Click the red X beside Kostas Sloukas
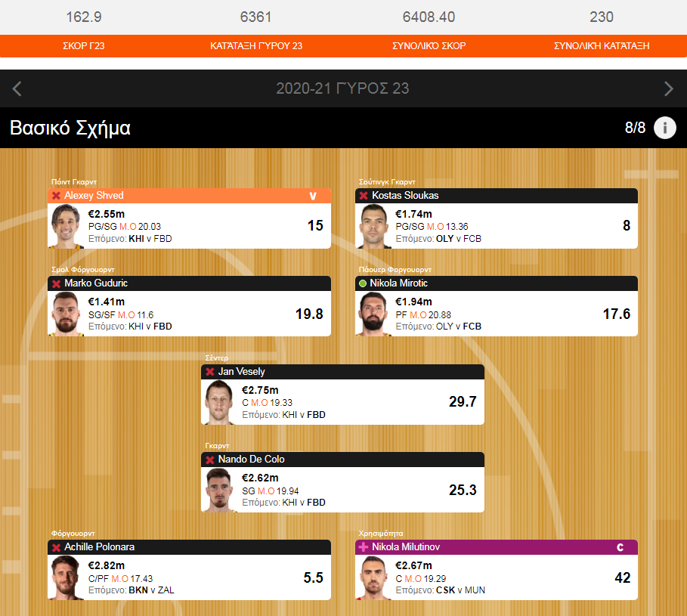The height and width of the screenshot is (616, 687). [x=364, y=196]
